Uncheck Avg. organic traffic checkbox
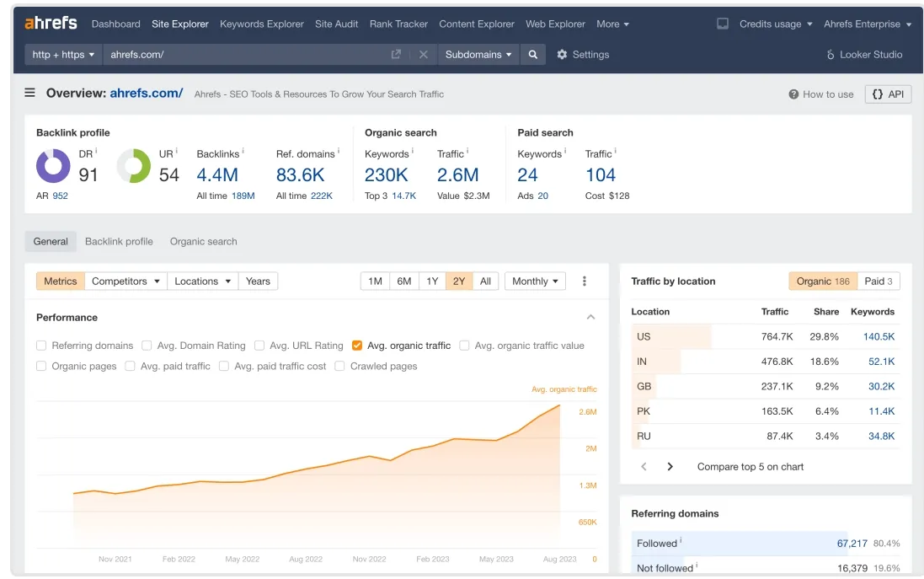This screenshot has height=579, width=924. click(356, 346)
